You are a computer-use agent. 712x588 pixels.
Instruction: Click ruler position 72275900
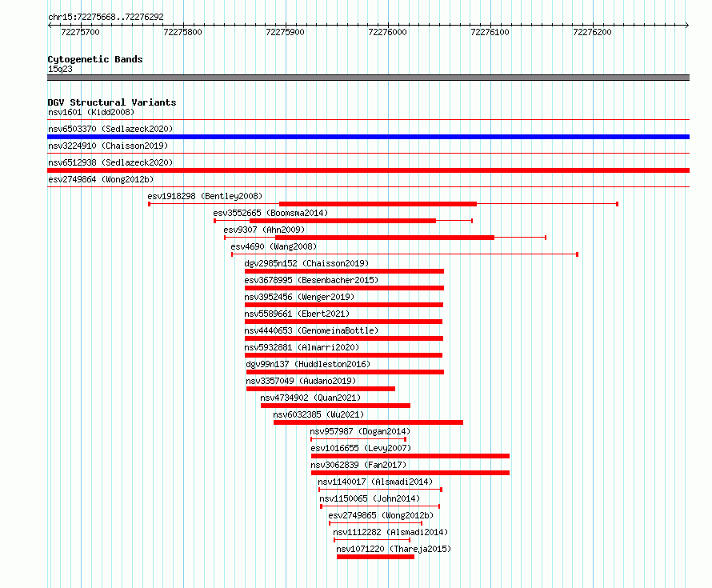[x=285, y=32]
